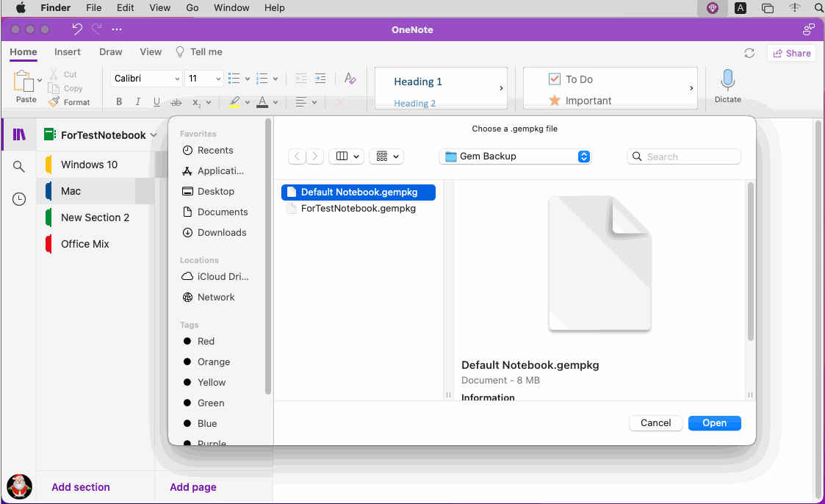Click the subscript button
Image resolution: width=825 pixels, height=504 pixels.
click(x=196, y=102)
